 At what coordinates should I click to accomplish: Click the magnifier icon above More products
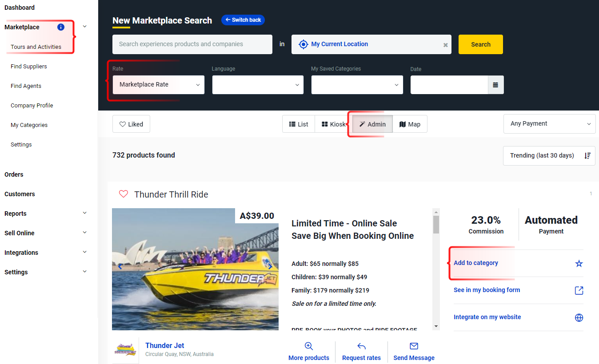[x=309, y=346]
